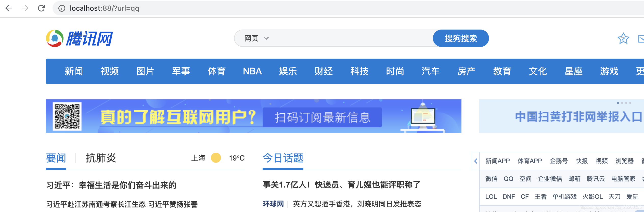Click the 上海 weather city label
Viewport: 644px width, 212px height.
point(198,158)
